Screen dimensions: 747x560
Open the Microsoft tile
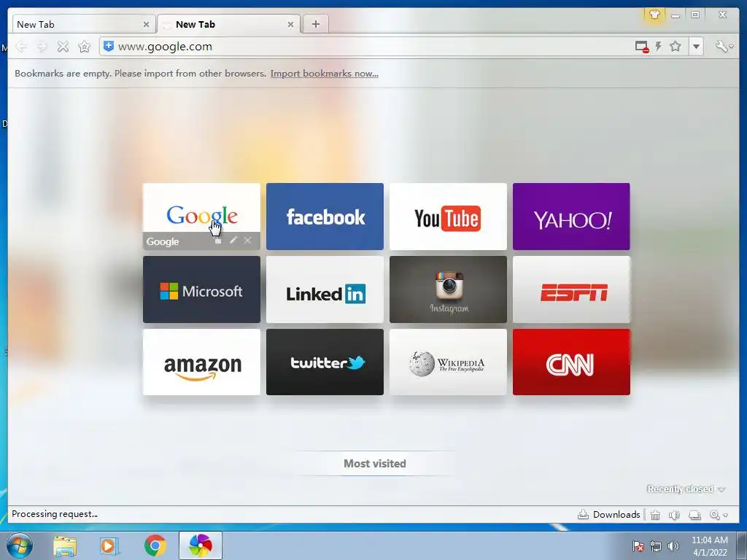point(201,289)
